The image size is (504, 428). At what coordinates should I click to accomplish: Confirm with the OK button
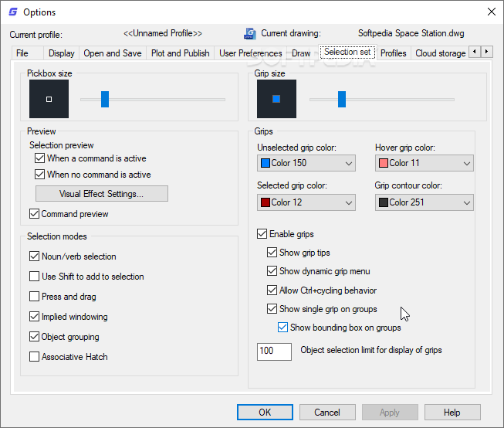(265, 413)
